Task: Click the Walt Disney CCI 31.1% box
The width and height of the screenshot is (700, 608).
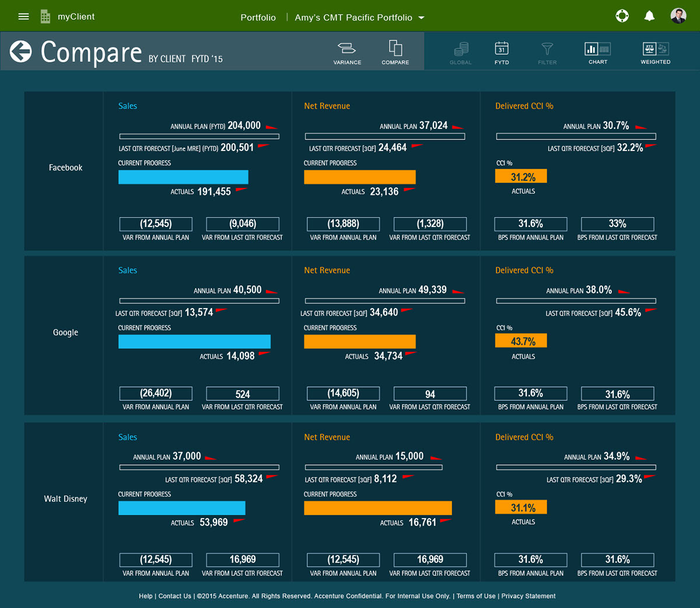Action: click(x=521, y=508)
